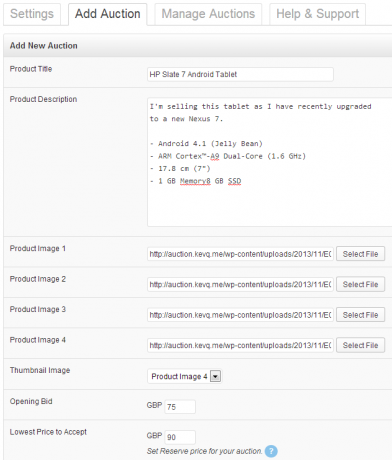The image size is (392, 460).
Task: Click the 'Product Image 1' label
Action: click(x=38, y=249)
